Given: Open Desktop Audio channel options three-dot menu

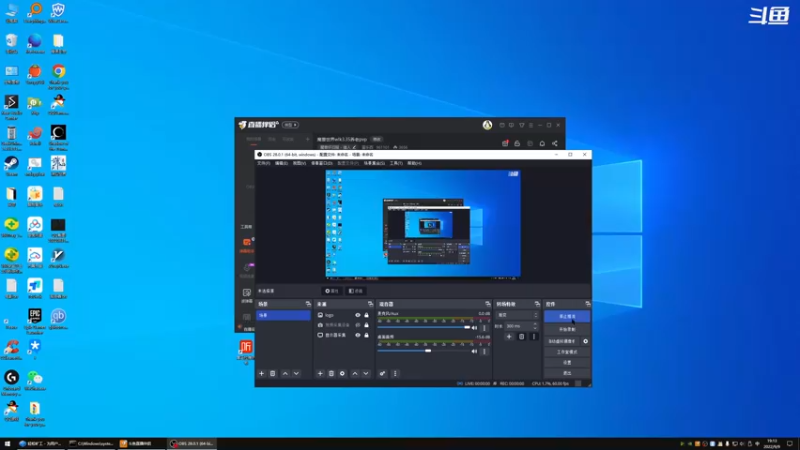Looking at the screenshot, I should (485, 351).
